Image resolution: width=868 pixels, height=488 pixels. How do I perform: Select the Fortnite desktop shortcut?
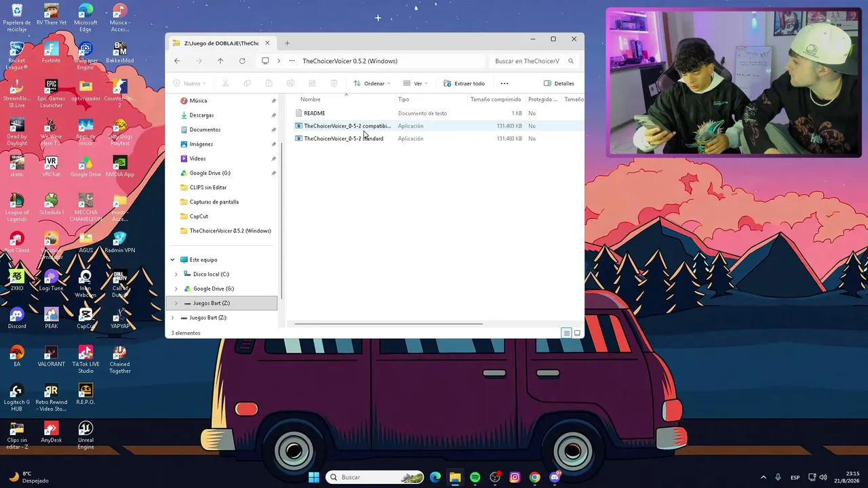coord(51,53)
